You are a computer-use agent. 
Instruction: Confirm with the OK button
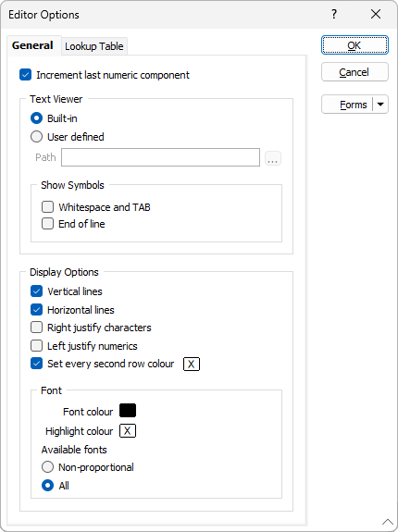click(354, 45)
